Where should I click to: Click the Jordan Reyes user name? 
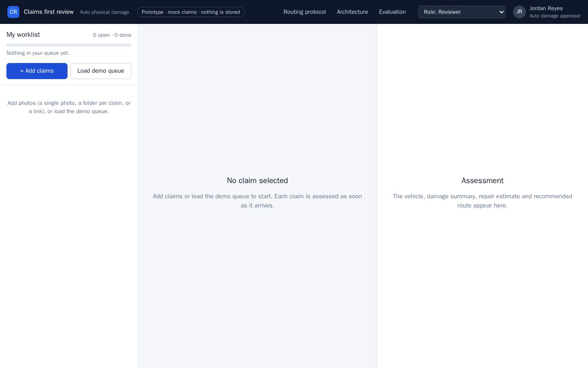[x=546, y=8]
